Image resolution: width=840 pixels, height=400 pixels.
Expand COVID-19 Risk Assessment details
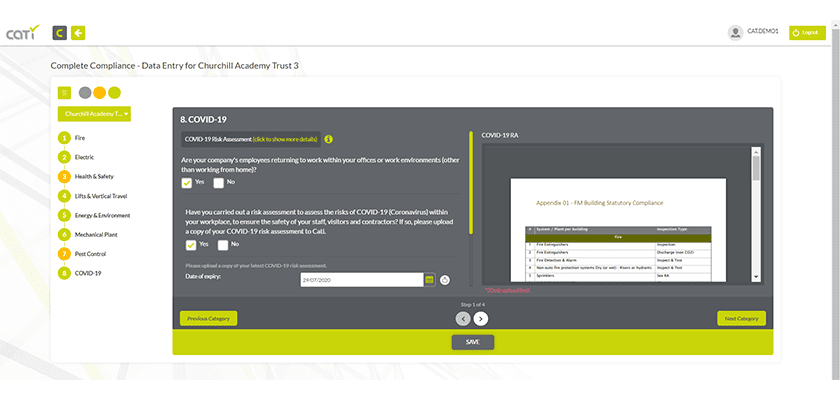[x=251, y=139]
